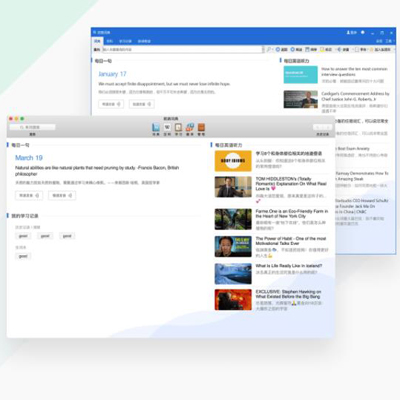Select the third tab in the blue tab bar
This screenshot has width=400, height=400.
[125, 41]
